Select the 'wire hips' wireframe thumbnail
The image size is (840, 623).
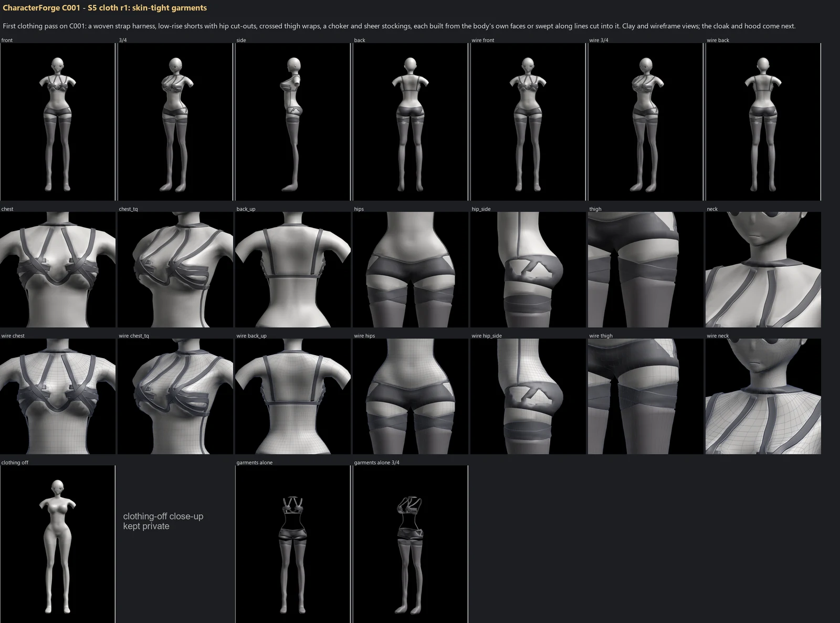411,397
